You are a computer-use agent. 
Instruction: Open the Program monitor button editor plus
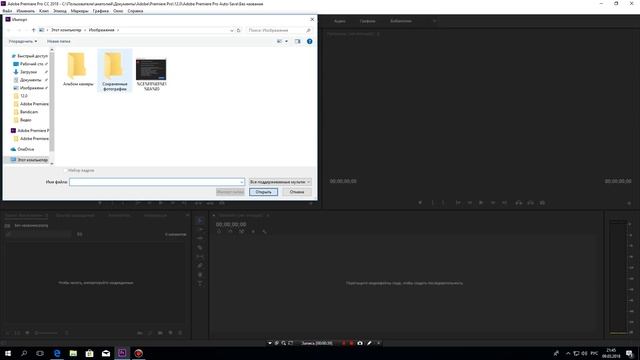[x=629, y=203]
